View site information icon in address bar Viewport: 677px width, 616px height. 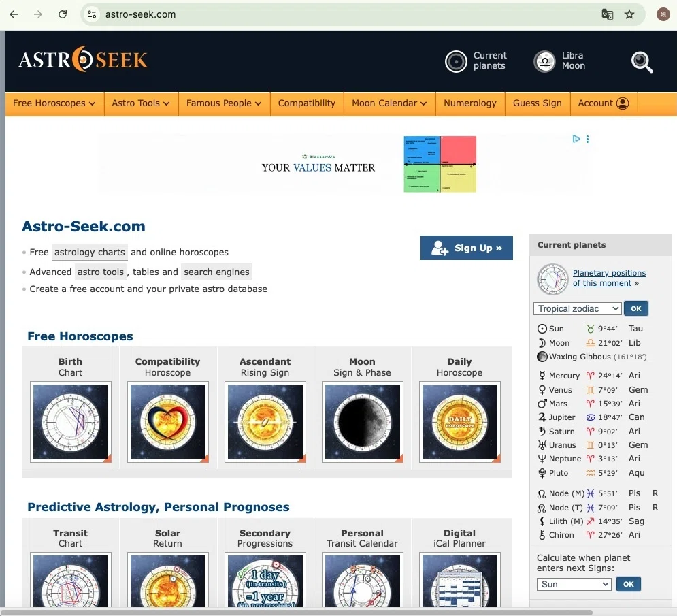point(92,14)
